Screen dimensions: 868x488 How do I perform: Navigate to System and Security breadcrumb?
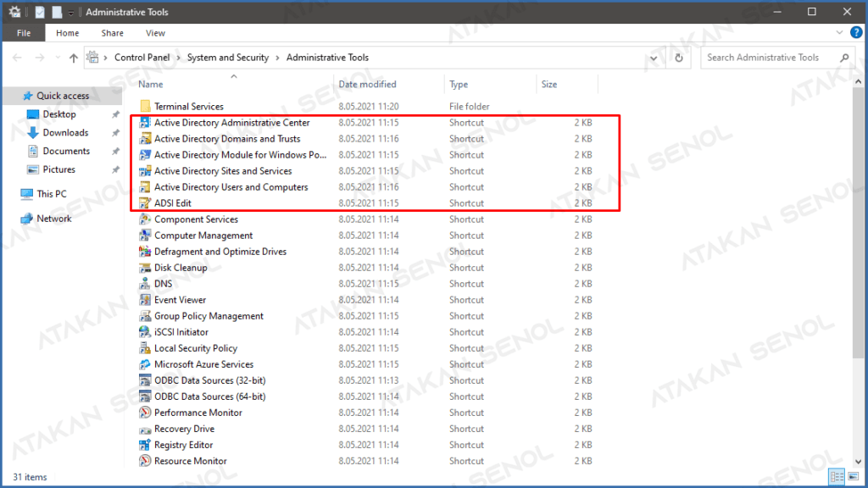pos(227,58)
